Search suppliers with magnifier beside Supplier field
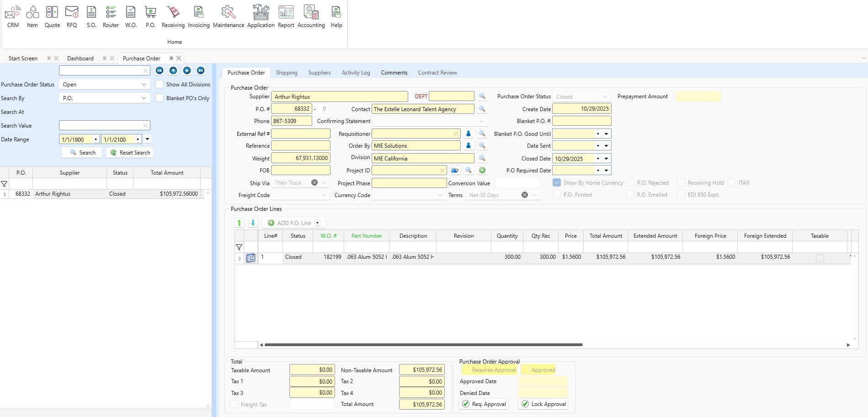Image resolution: width=868 pixels, height=417 pixels. coord(482,96)
